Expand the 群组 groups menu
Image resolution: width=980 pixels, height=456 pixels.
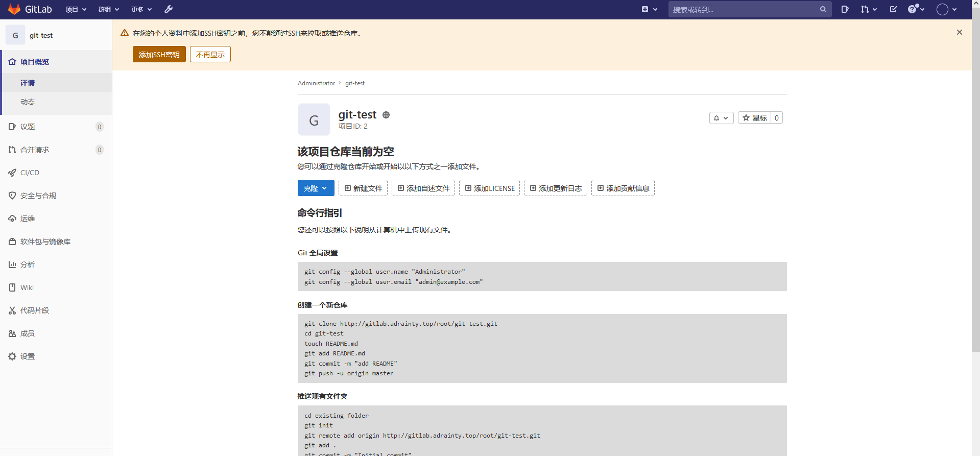[x=109, y=9]
